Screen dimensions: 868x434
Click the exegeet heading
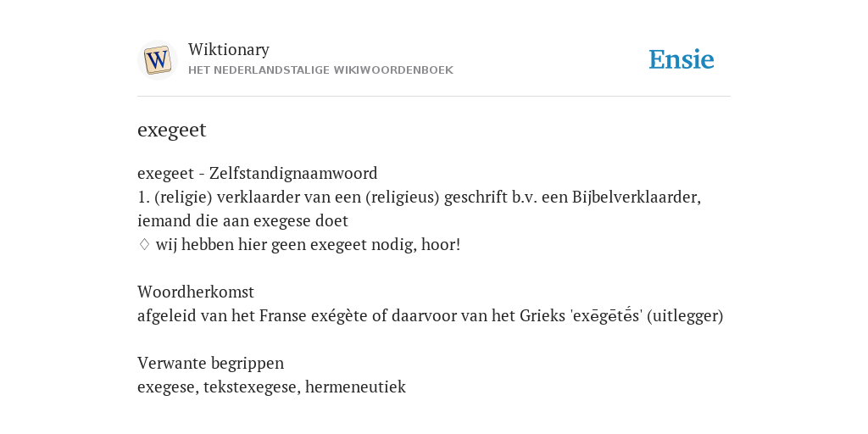pyautogui.click(x=171, y=130)
